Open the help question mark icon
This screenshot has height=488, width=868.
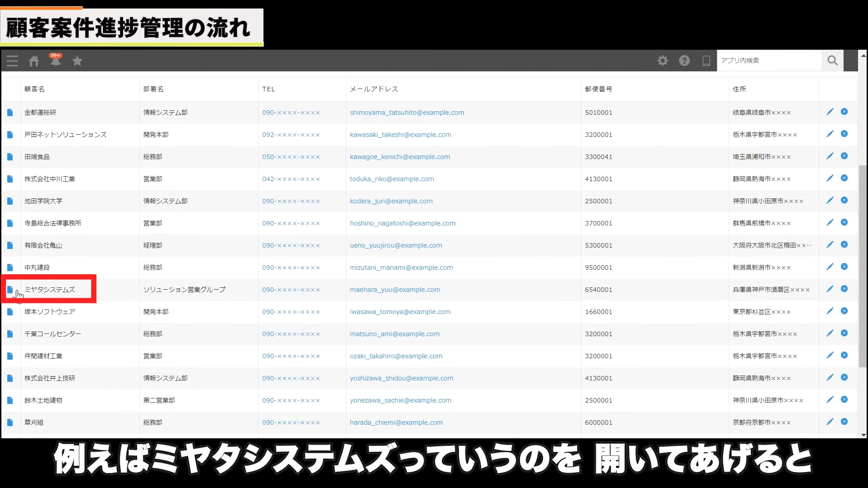684,61
